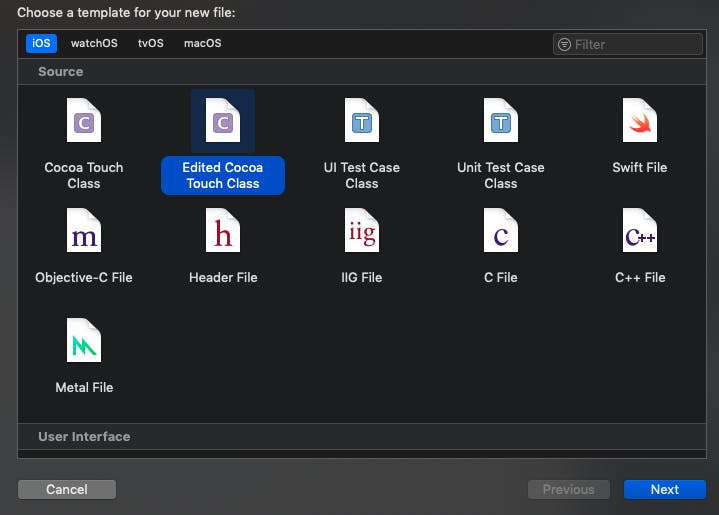Screen dimensions: 719x515
Task: Open the tvOS platform tab
Action: pos(151,43)
